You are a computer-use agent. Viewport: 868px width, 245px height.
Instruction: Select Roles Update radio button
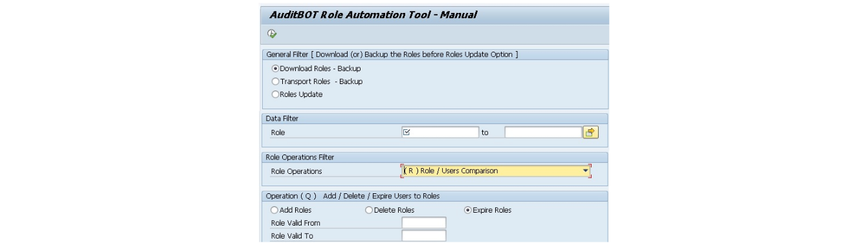tap(275, 94)
